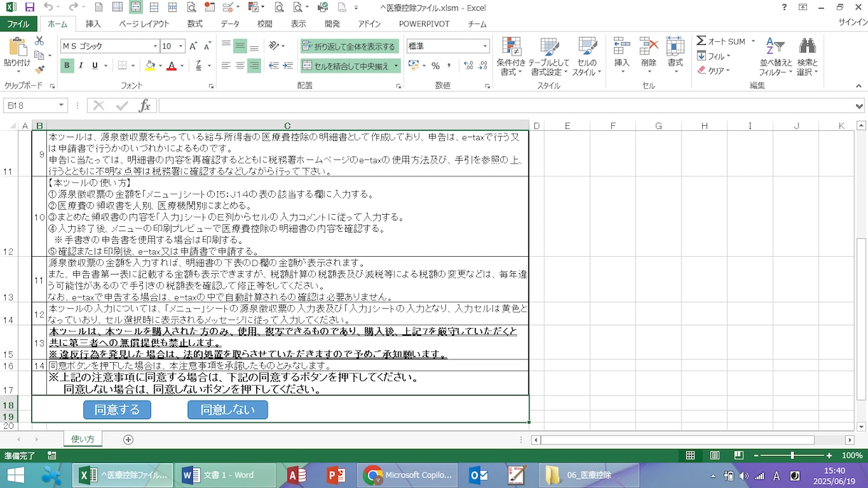
Task: Click the Sort and Filter icon
Action: point(775,47)
